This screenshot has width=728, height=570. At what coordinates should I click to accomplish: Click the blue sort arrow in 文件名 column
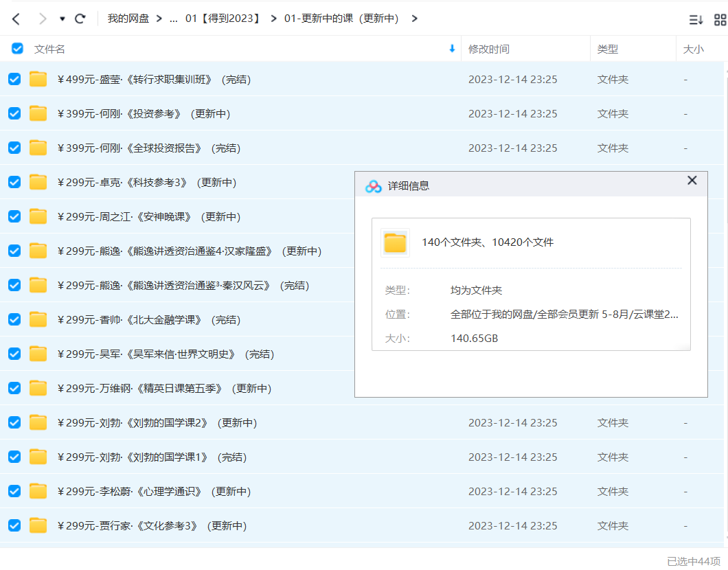pyautogui.click(x=452, y=49)
